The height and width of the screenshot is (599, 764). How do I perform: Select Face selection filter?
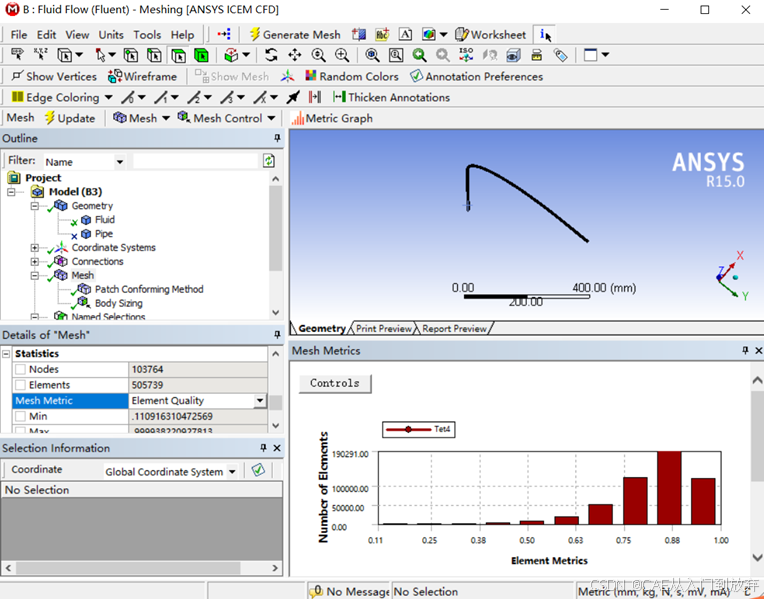point(178,55)
